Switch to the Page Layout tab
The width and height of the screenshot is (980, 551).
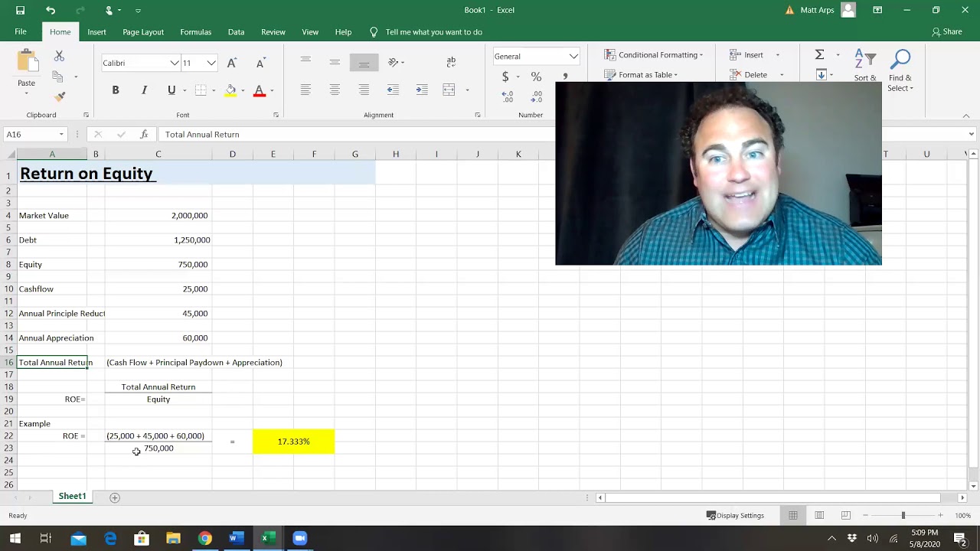tap(143, 32)
